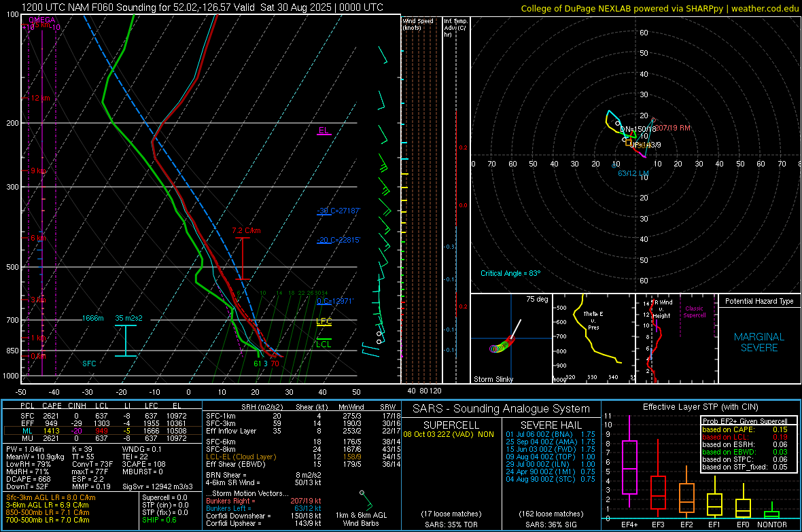Select the MU parcel row in the table
This screenshot has height=532, width=802.
pos(103,438)
